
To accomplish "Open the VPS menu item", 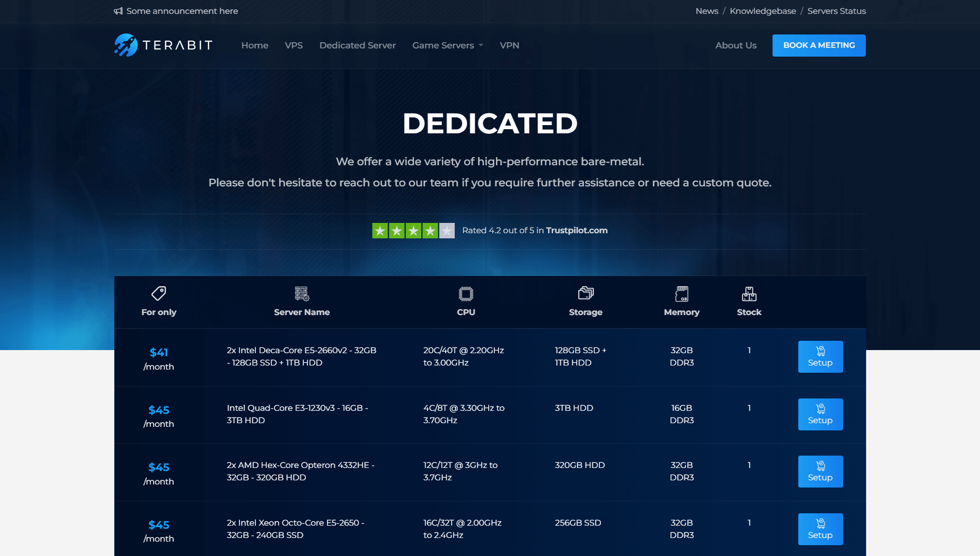I will tap(294, 45).
